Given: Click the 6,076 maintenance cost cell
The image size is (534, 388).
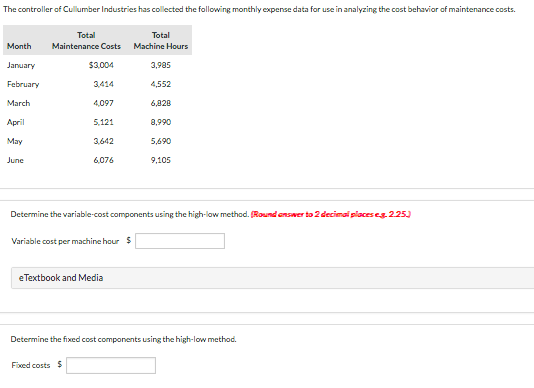Looking at the screenshot, I should tap(104, 160).
